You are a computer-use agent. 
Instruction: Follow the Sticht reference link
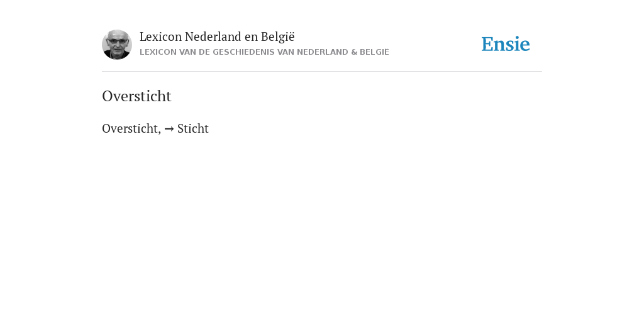[x=193, y=128]
